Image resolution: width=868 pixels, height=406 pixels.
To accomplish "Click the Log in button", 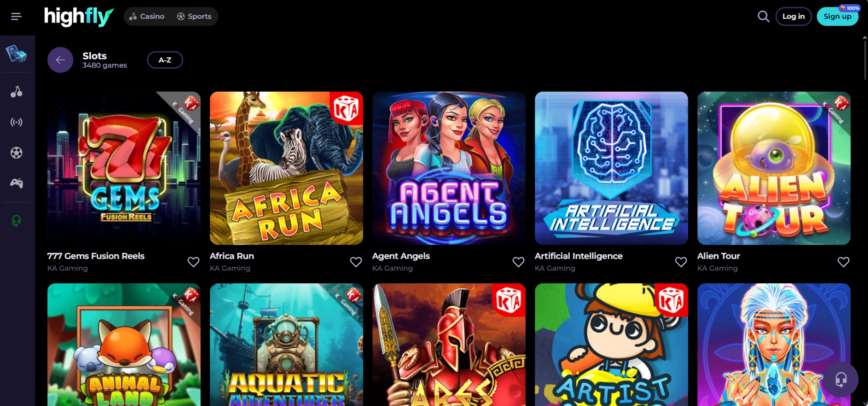I will tap(793, 16).
